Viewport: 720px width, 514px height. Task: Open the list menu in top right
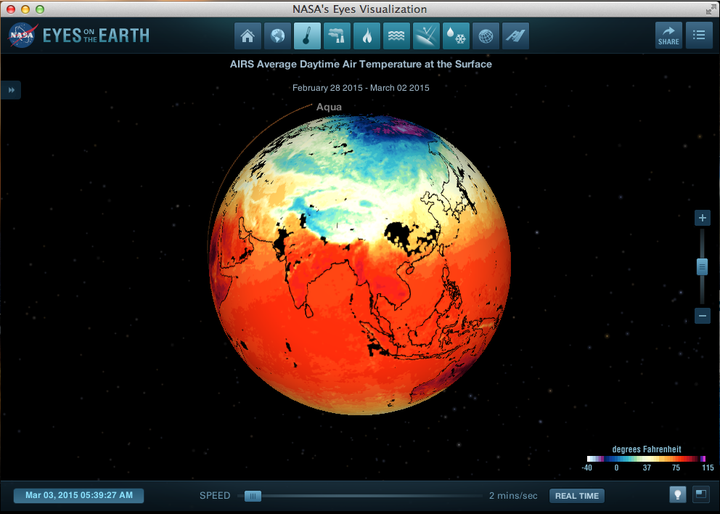(699, 35)
